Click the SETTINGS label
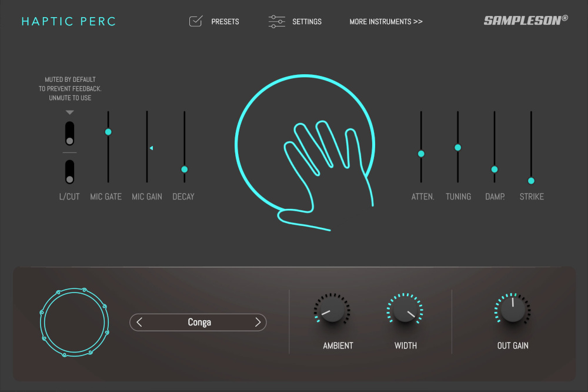This screenshot has height=392, width=588. tap(307, 21)
